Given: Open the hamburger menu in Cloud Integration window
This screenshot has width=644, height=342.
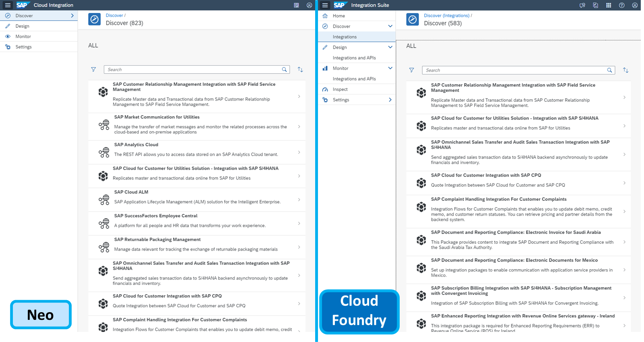Looking at the screenshot, I should click(x=8, y=5).
